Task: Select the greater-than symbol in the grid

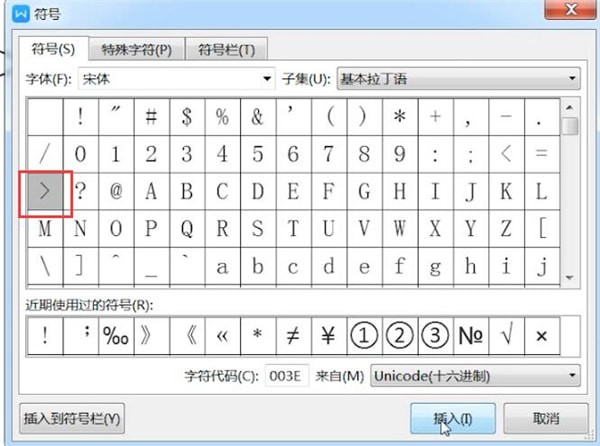Action: coord(45,192)
